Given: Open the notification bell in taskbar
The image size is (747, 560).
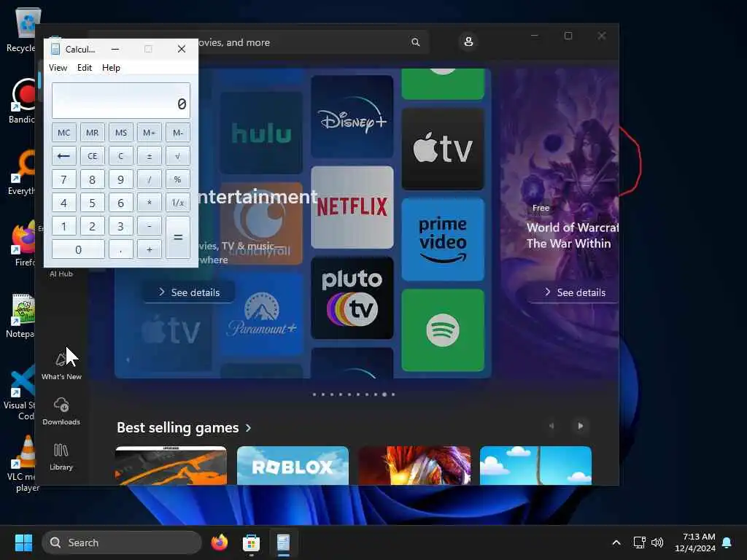Looking at the screenshot, I should point(727,542).
